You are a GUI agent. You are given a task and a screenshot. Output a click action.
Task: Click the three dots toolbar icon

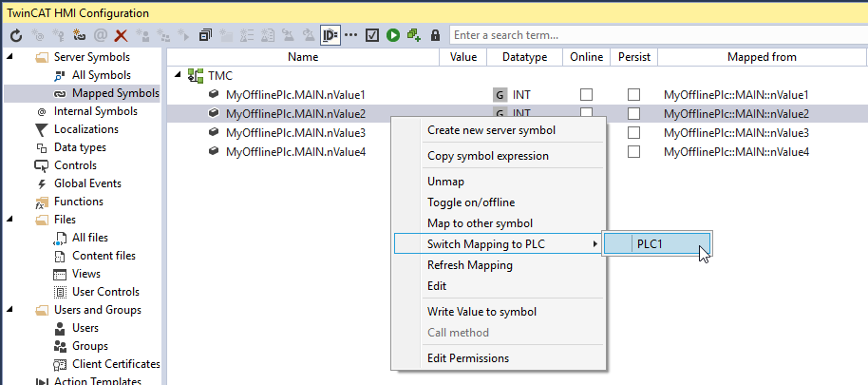click(351, 35)
